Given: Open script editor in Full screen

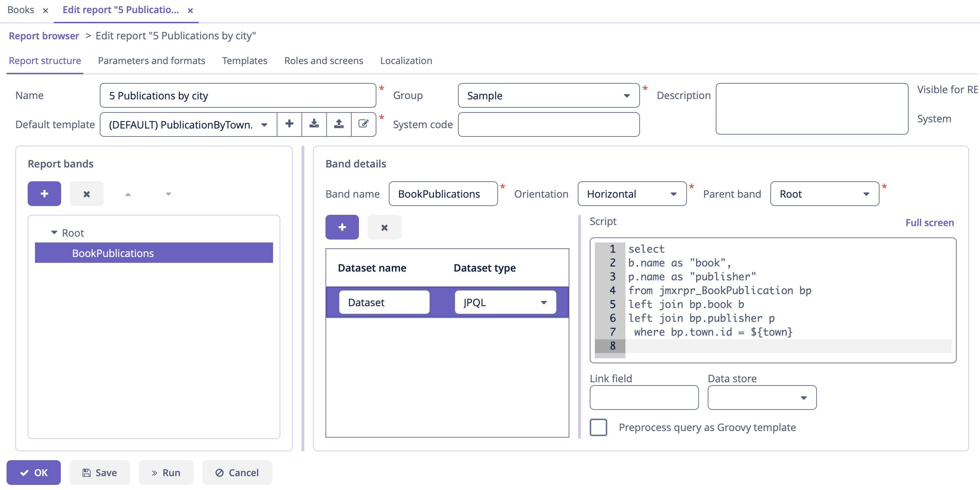Looking at the screenshot, I should 929,222.
